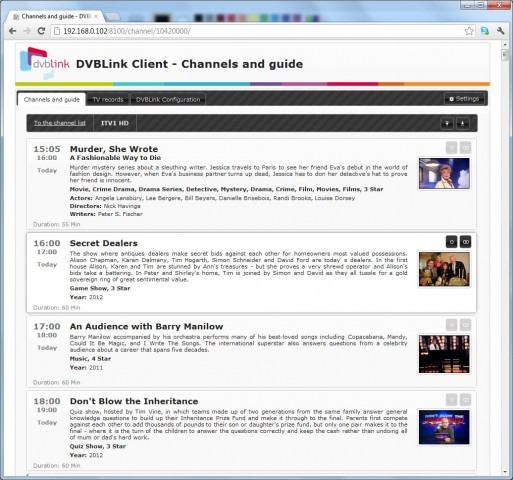
Task: Record series for Secret Dealers
Action: pos(465,242)
